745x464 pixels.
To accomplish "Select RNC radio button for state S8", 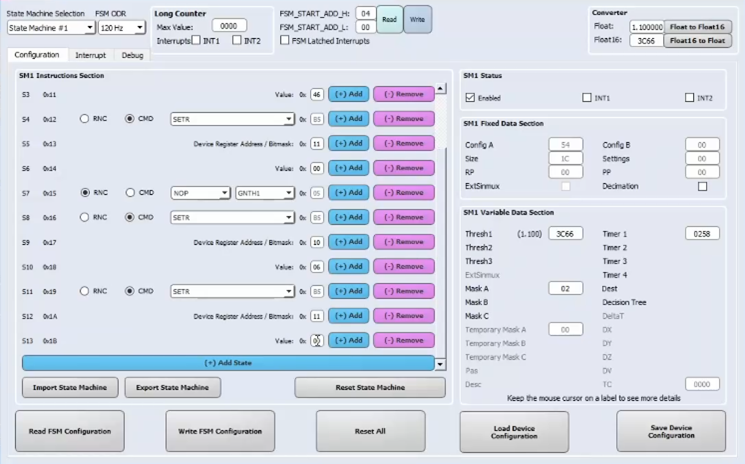I will [85, 217].
